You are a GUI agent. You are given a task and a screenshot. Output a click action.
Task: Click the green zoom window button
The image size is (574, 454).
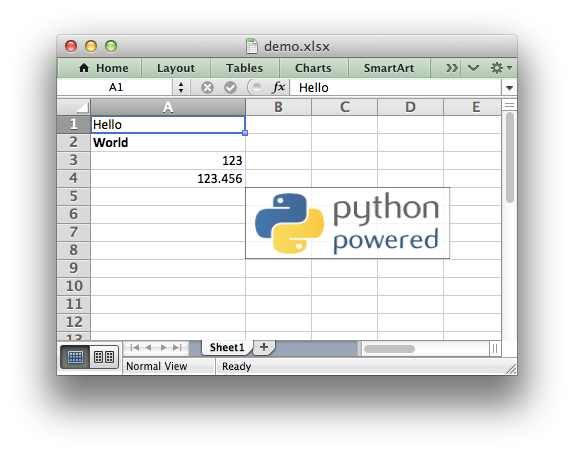click(x=111, y=46)
